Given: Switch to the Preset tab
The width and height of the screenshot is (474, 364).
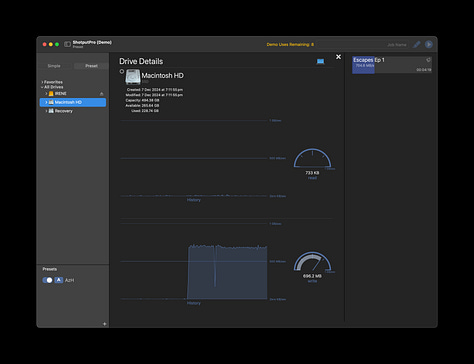Looking at the screenshot, I should click(x=91, y=66).
